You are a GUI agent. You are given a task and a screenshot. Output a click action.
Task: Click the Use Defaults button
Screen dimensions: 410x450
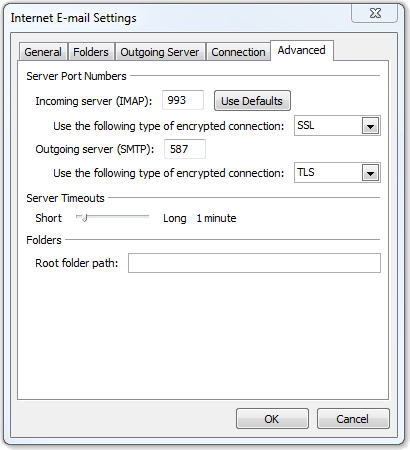[x=252, y=101]
